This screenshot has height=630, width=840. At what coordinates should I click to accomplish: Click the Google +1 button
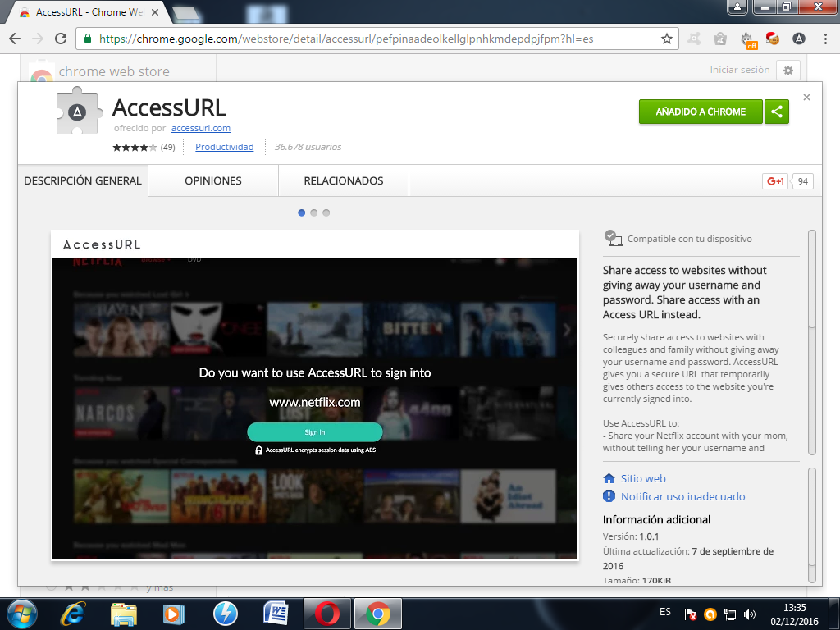(x=774, y=181)
